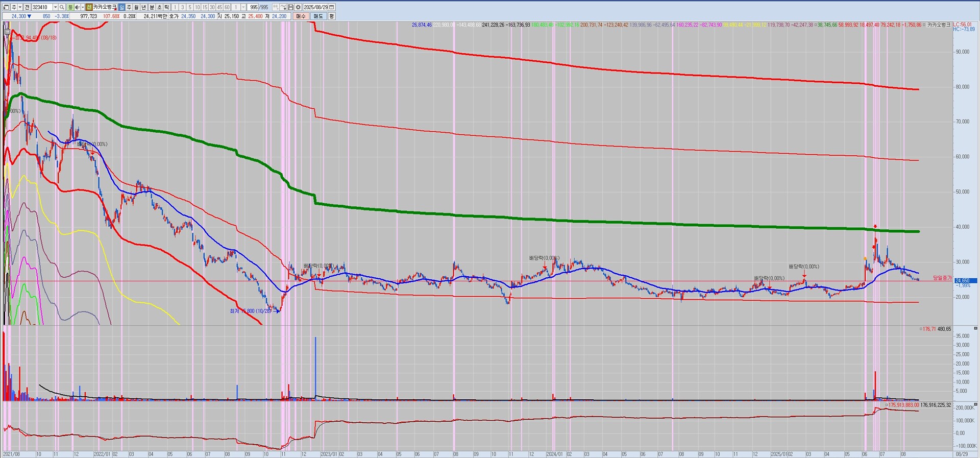
Task: Expand the stock code 323410 dropdown
Action: 55,7
